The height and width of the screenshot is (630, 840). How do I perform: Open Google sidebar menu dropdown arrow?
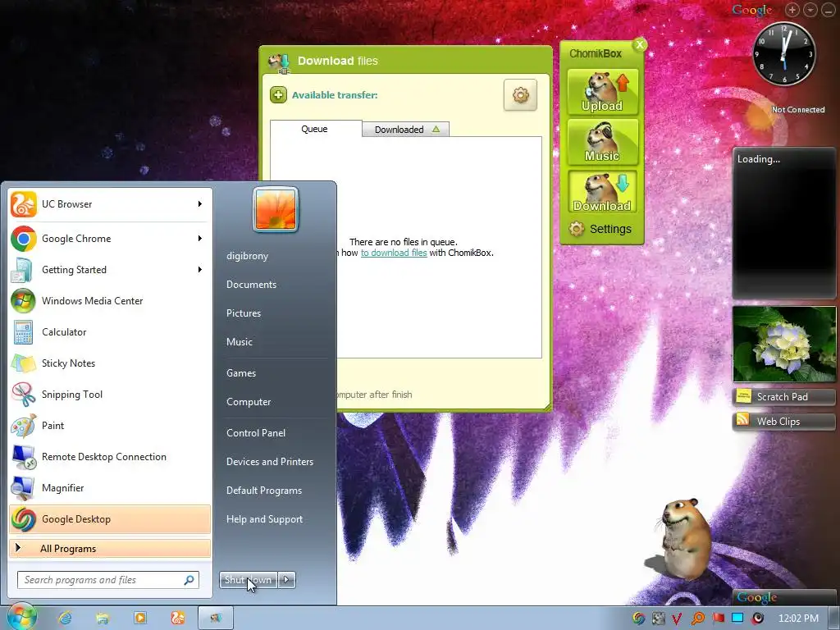[x=810, y=10]
